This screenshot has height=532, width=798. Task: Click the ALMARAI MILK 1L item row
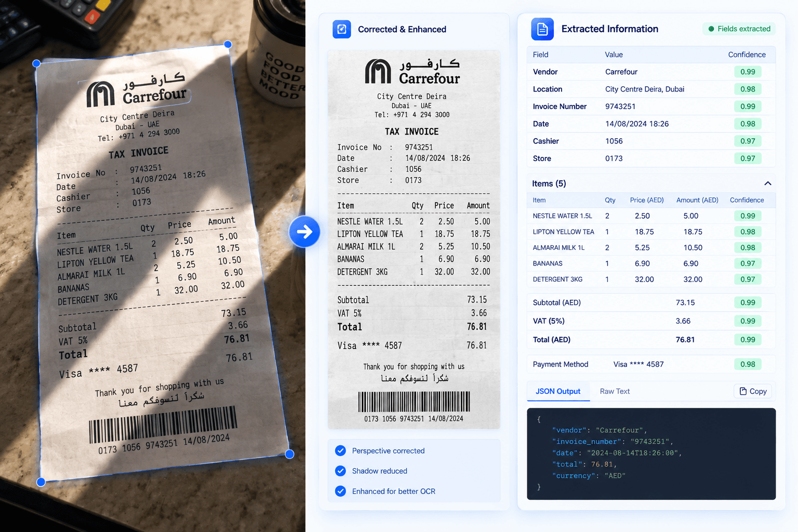click(x=651, y=248)
